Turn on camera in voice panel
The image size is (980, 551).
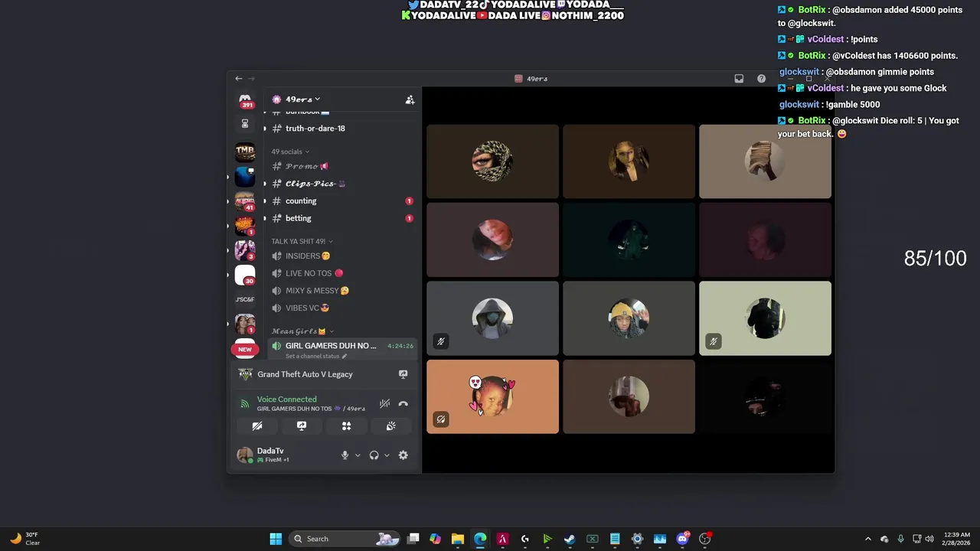tap(257, 426)
